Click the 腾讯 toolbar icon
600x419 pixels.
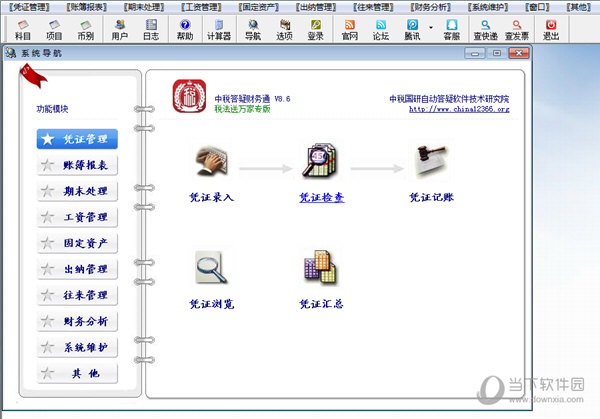point(412,30)
